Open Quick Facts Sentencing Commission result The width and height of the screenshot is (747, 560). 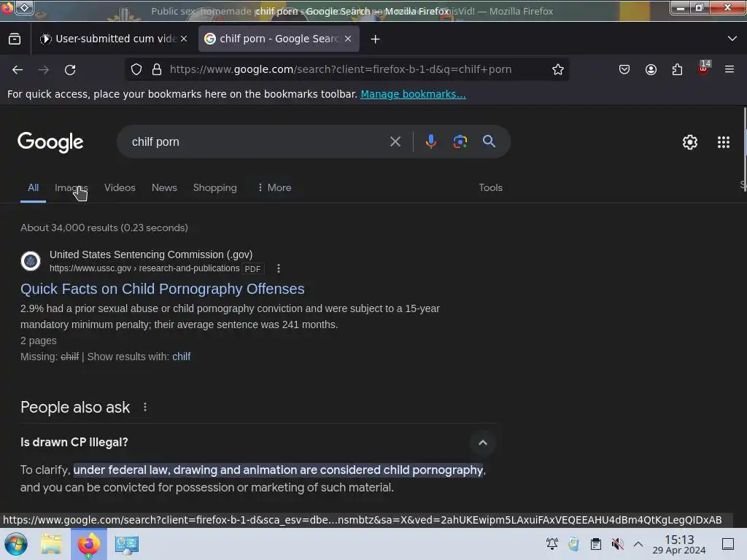coord(163,289)
